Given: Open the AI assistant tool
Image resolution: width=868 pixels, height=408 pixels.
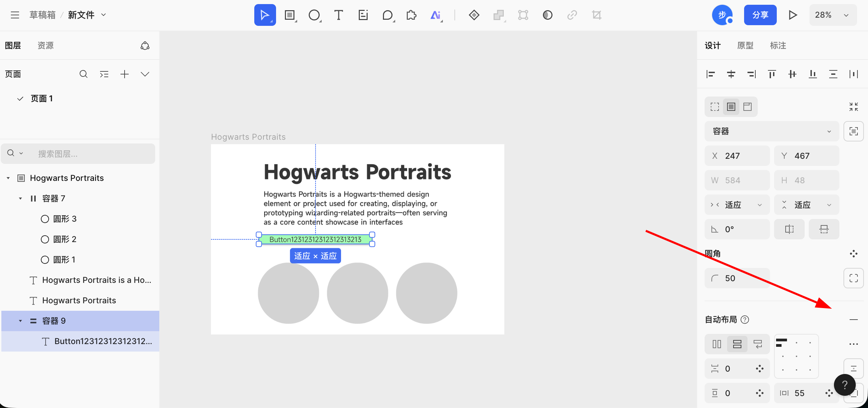Looking at the screenshot, I should pos(436,15).
